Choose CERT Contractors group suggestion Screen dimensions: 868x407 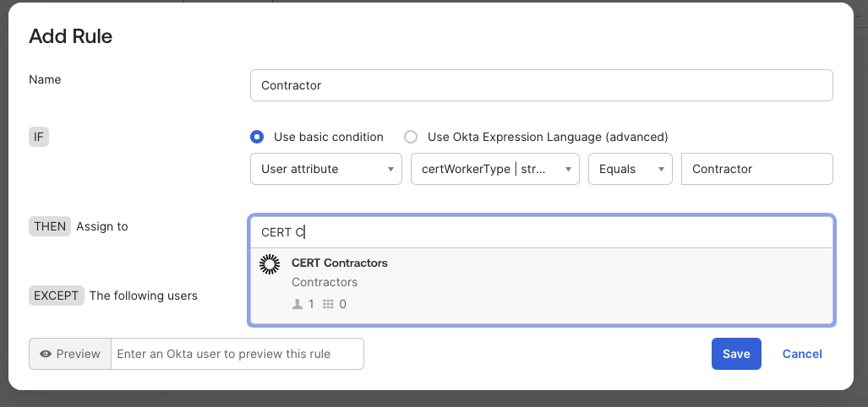(x=542, y=285)
